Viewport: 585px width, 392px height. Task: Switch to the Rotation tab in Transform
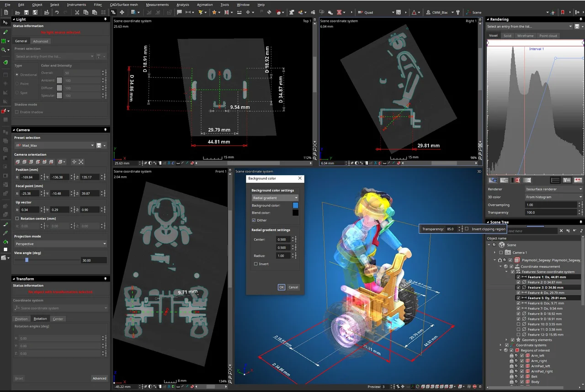(40, 319)
